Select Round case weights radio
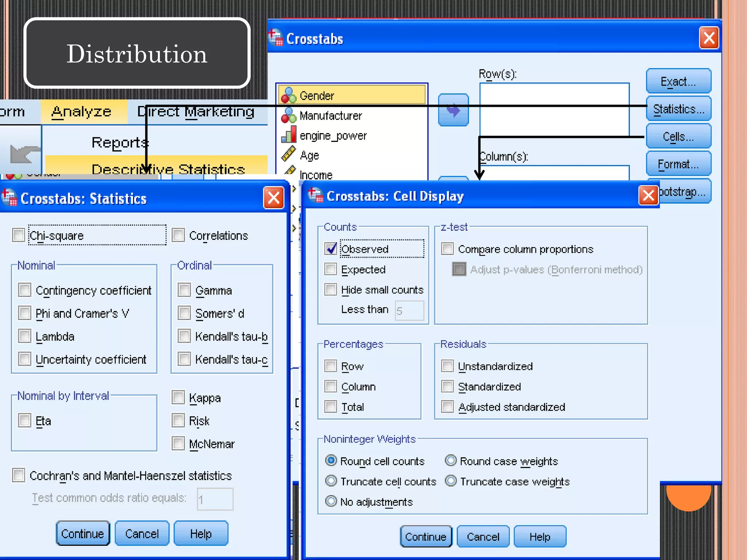 tap(451, 460)
